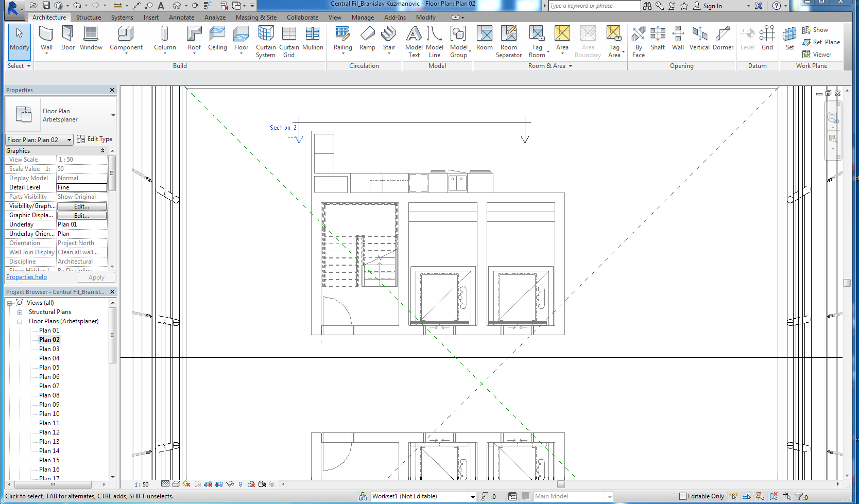Open the Systems ribbon tab
Image resolution: width=859 pixels, height=504 pixels.
pos(122,18)
